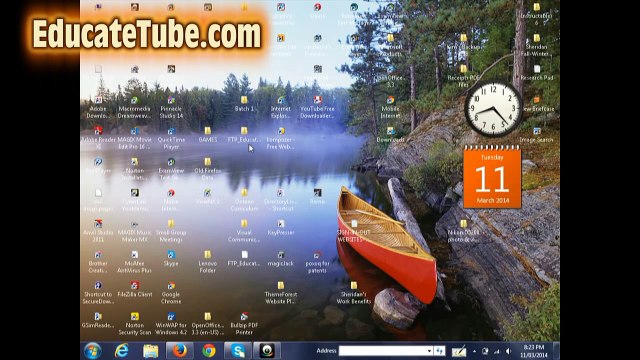Select the Skype shortcut on the desktop
This screenshot has height=360, width=640.
pyautogui.click(x=171, y=258)
